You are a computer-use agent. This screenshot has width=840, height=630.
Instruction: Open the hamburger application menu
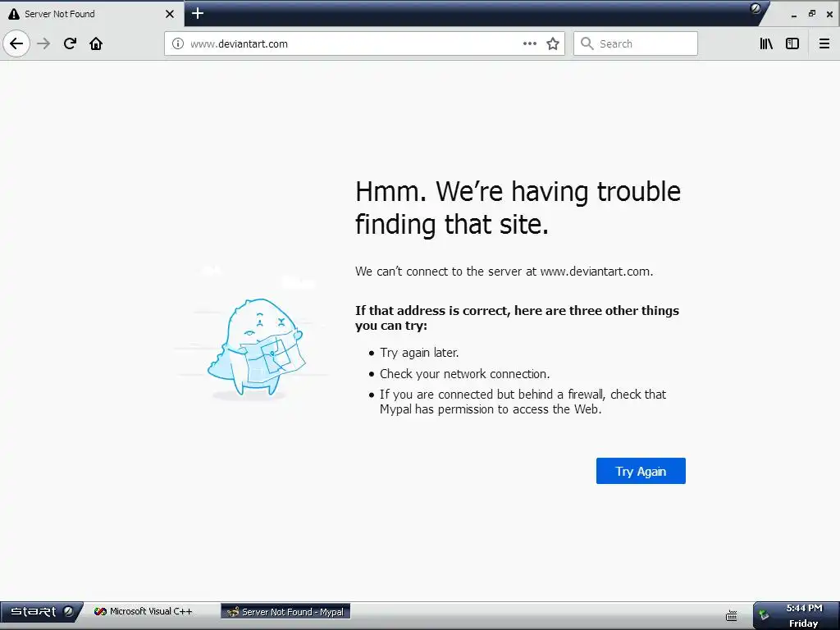824,43
